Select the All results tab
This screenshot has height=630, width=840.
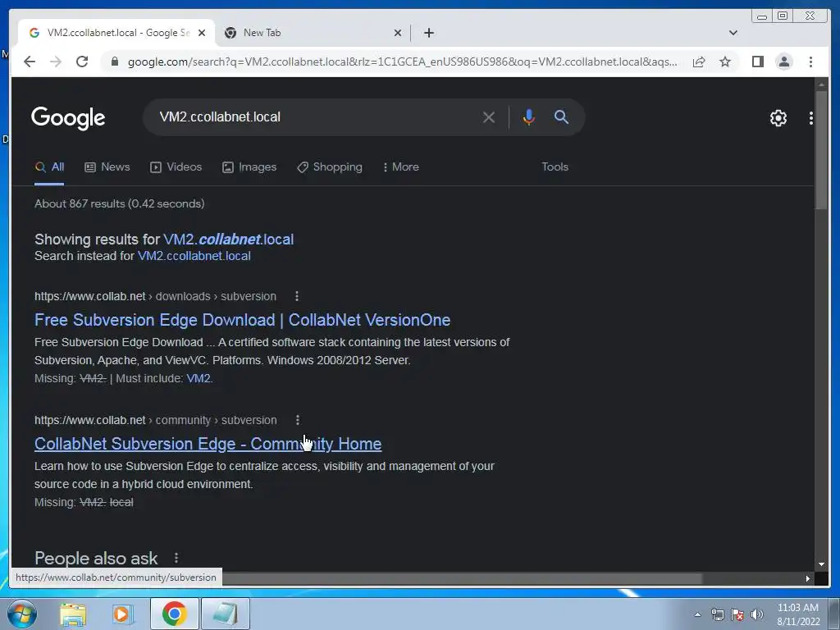[49, 167]
